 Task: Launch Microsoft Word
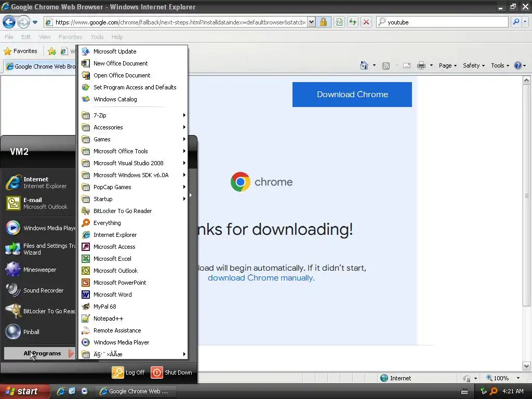click(133, 295)
